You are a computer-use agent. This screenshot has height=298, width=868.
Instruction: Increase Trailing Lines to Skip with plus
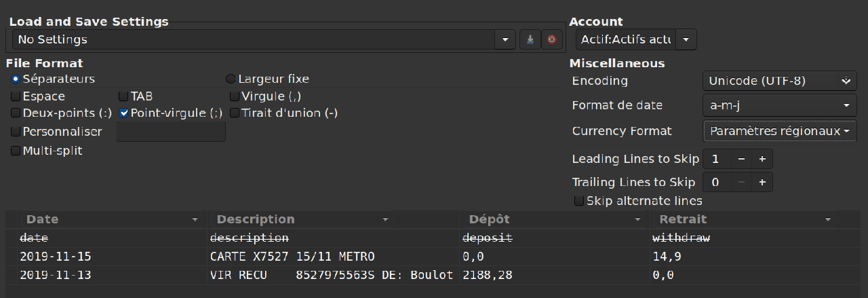762,182
